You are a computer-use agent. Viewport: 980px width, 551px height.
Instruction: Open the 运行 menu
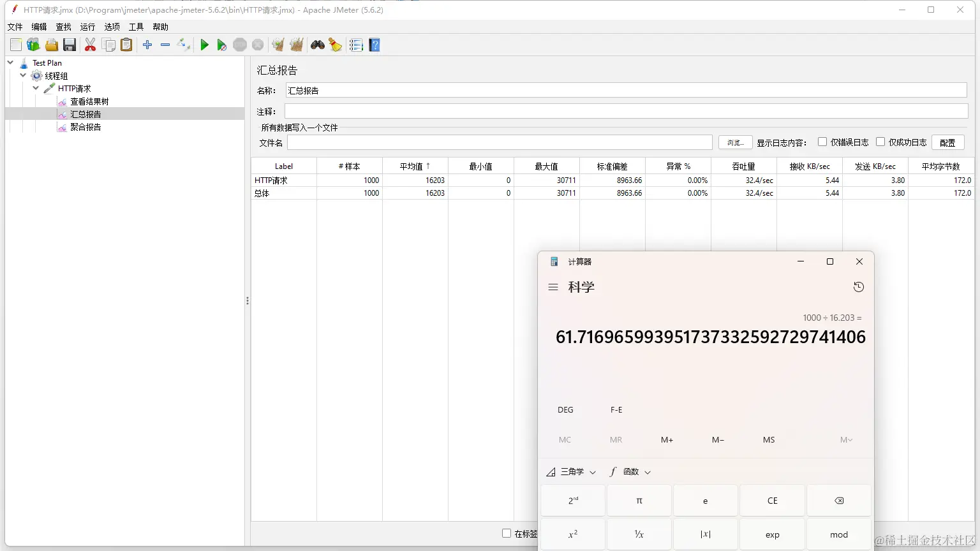(x=87, y=27)
